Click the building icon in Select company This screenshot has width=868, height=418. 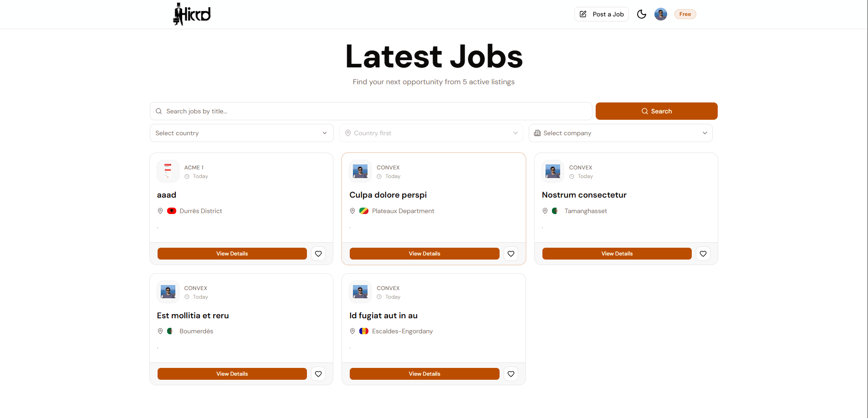point(537,133)
